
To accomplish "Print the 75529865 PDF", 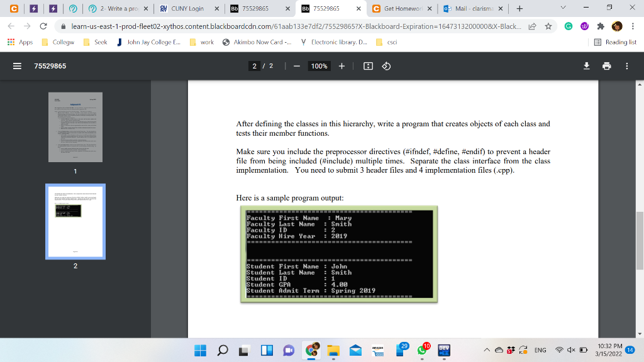I will 606,65.
